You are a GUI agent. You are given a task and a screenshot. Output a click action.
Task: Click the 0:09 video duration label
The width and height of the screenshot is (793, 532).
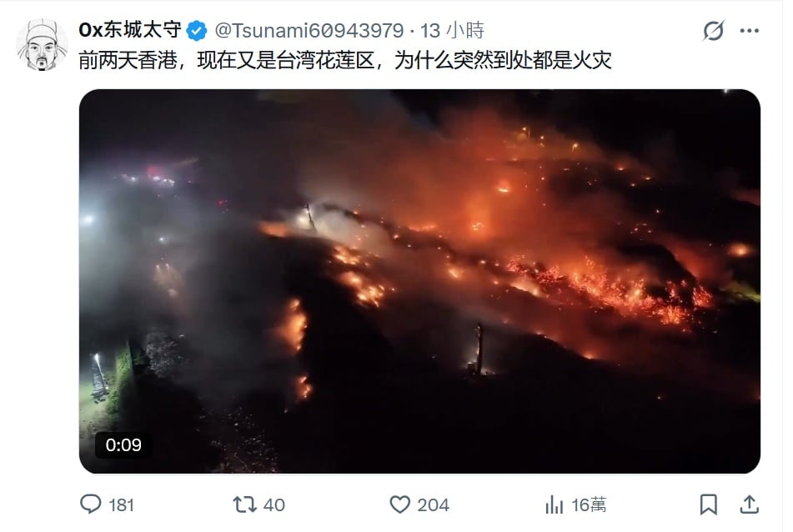pyautogui.click(x=123, y=445)
